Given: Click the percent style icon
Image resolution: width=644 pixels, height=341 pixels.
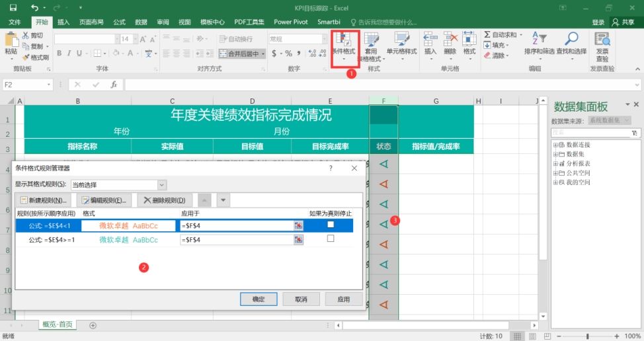Looking at the screenshot, I should [x=289, y=54].
